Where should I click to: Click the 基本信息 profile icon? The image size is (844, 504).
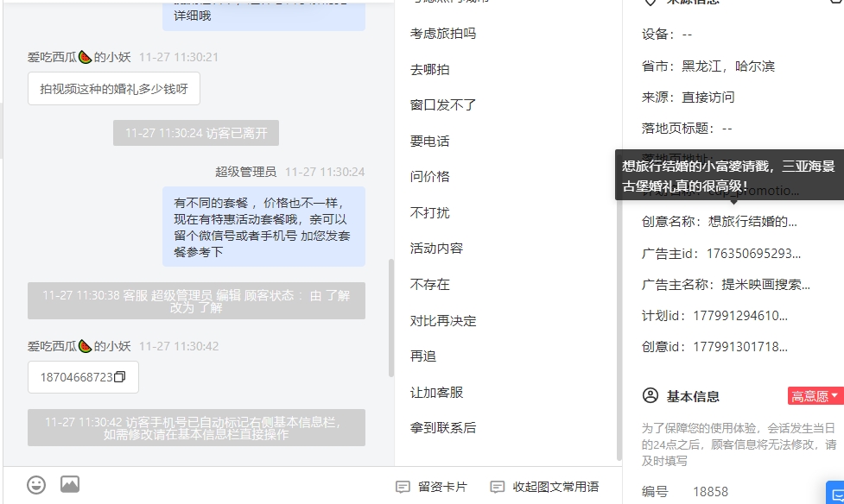pos(650,395)
